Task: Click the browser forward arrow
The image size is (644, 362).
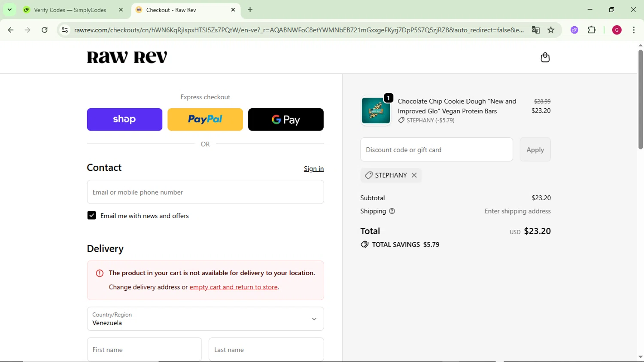Action: coord(27,30)
